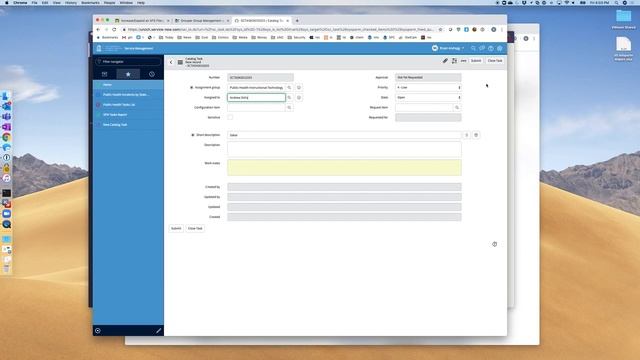Open the global search magnifier in banner
Viewport: 640px width, 360px height.
click(x=473, y=48)
